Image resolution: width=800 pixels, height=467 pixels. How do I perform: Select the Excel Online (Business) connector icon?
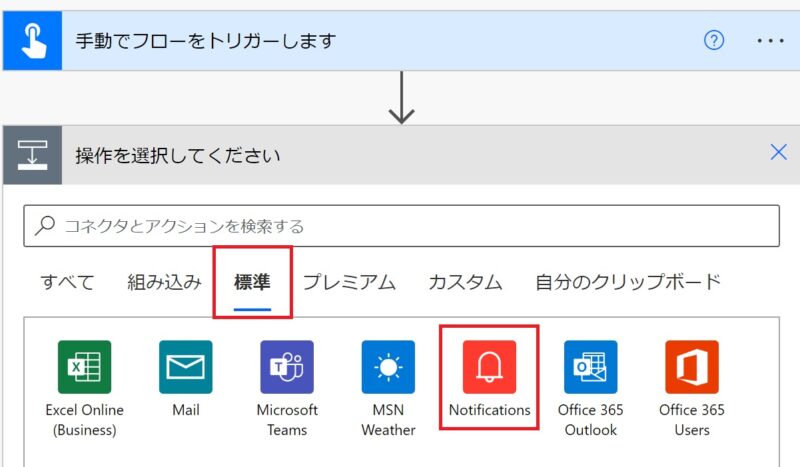point(84,367)
